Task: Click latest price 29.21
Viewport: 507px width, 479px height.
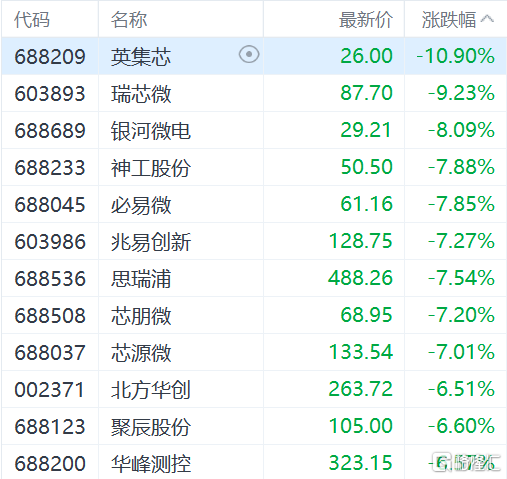Action: point(366,130)
